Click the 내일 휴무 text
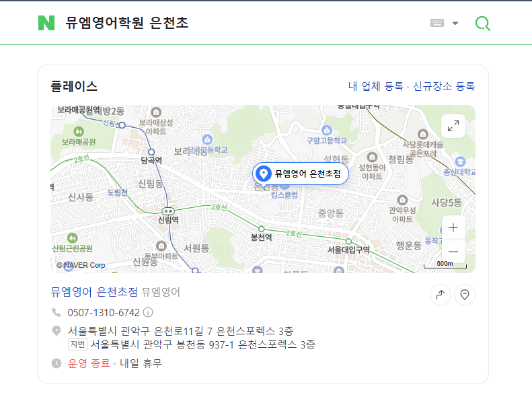The image size is (532, 403). pos(141,363)
